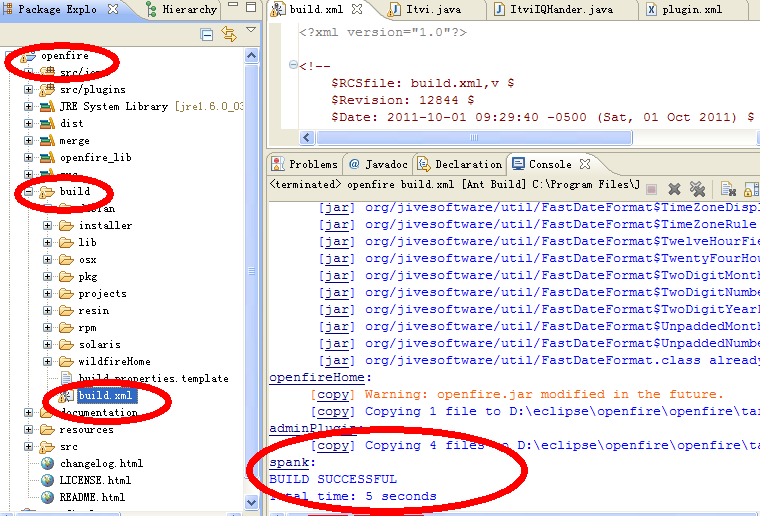Expand JRE System Library node
Screen dimensions: 760x516
click(28, 107)
